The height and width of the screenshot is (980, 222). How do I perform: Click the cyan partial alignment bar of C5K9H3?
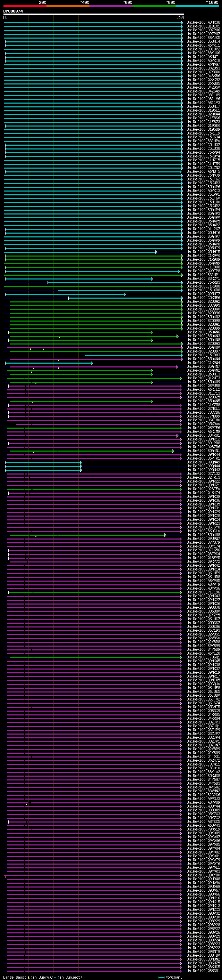pos(134,355)
